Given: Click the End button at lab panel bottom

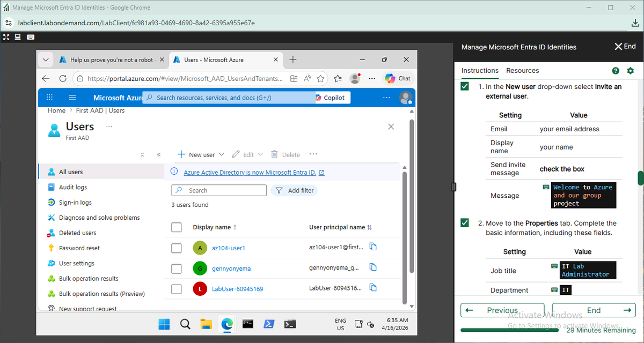Looking at the screenshot, I should pyautogui.click(x=594, y=310).
